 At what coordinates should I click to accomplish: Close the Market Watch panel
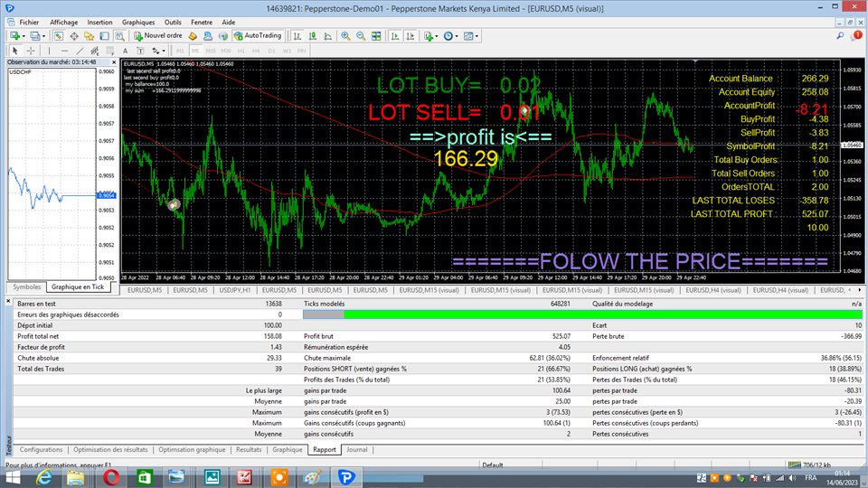tap(114, 62)
